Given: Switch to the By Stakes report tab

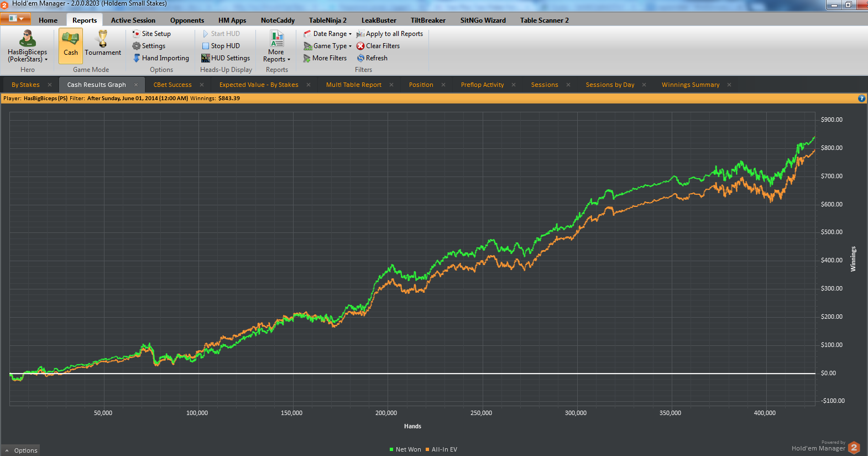Looking at the screenshot, I should [25, 85].
